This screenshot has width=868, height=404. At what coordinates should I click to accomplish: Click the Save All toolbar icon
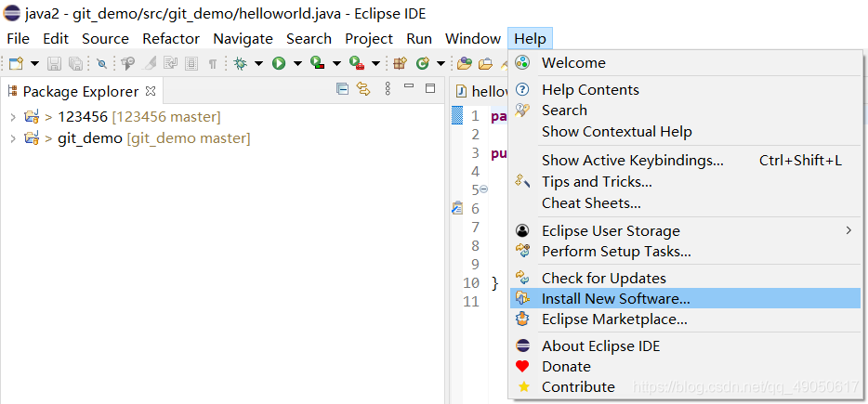pos(75,64)
